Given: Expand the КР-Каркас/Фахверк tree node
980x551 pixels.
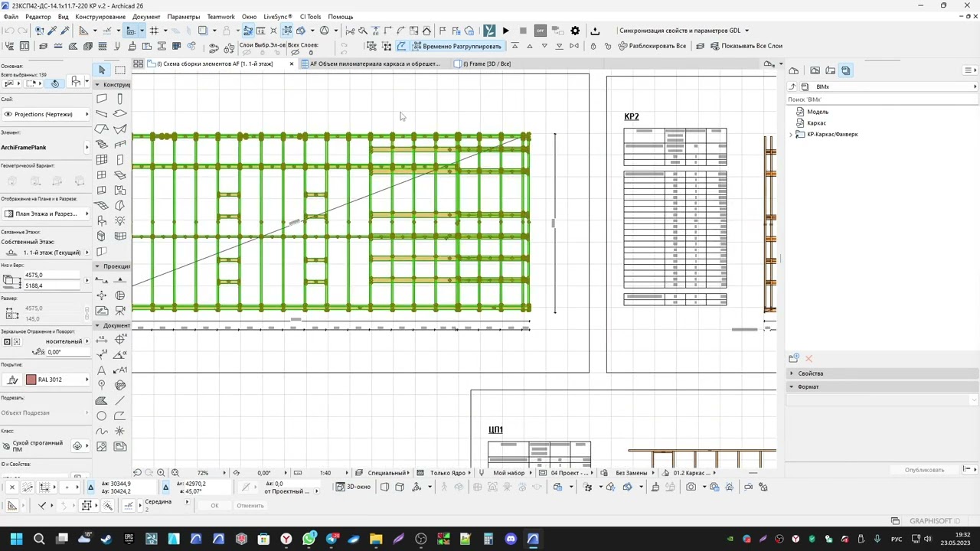Looking at the screenshot, I should point(791,135).
